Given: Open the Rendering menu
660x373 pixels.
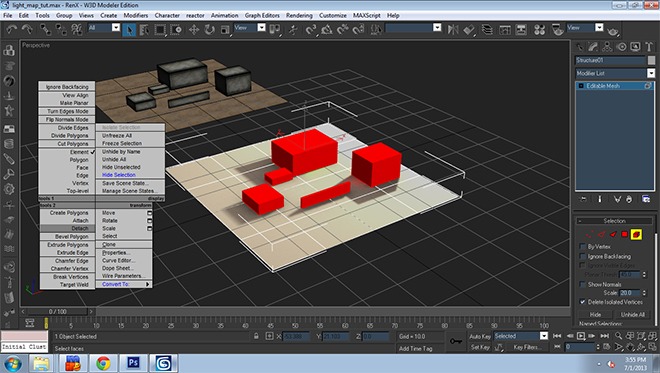Looking at the screenshot, I should pyautogui.click(x=299, y=15).
